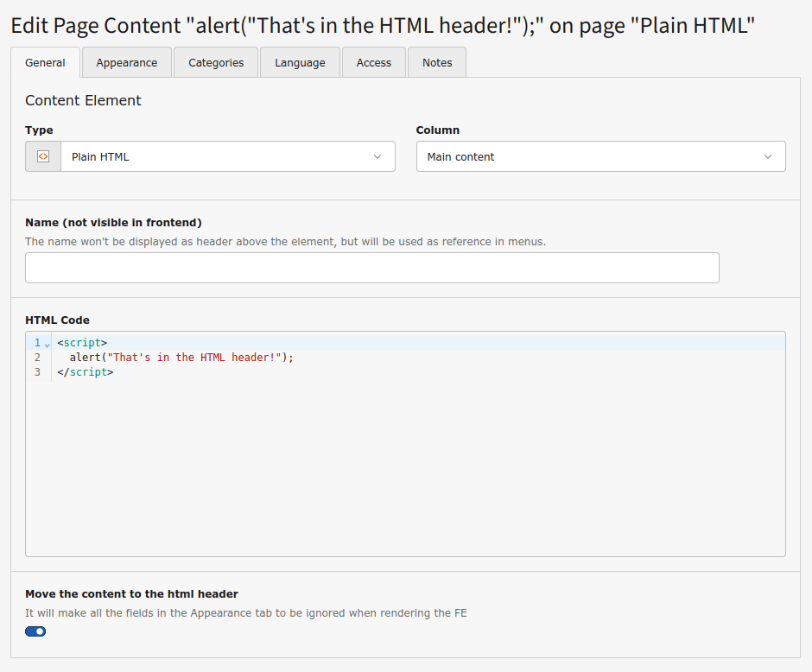This screenshot has height=672, width=812.
Task: Click line number 3 in the gutter
Action: [x=37, y=371]
